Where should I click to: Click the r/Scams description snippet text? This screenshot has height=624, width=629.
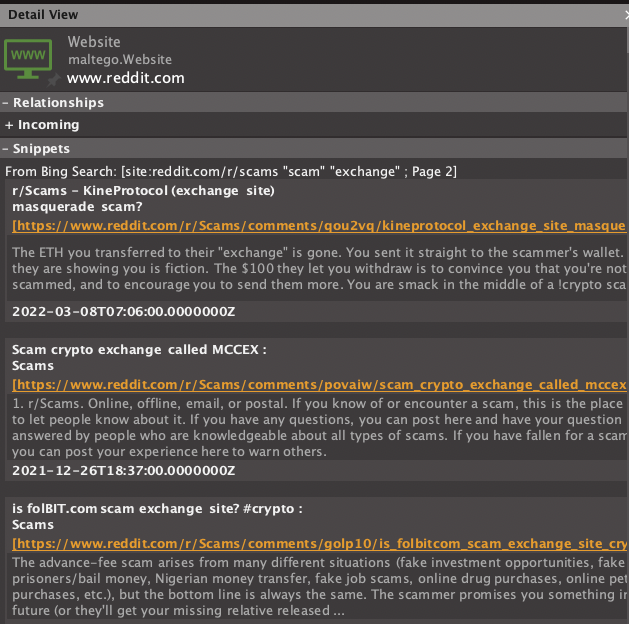319,427
